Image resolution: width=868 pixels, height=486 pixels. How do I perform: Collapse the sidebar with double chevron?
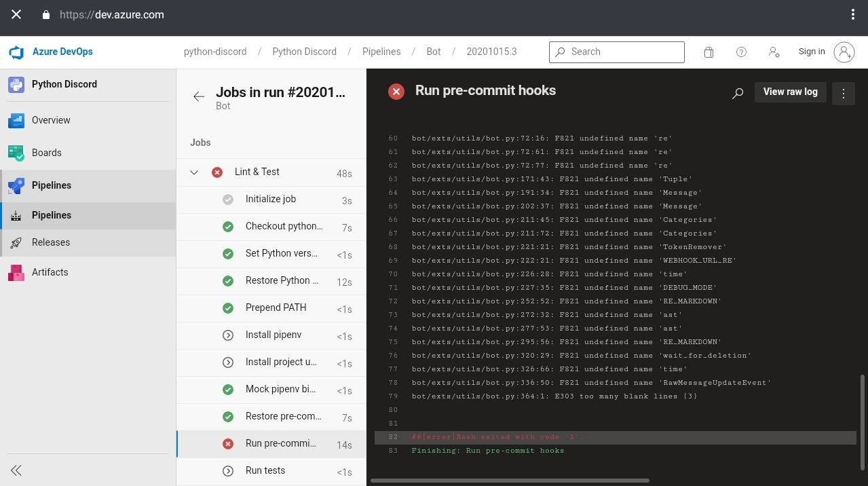[16, 470]
